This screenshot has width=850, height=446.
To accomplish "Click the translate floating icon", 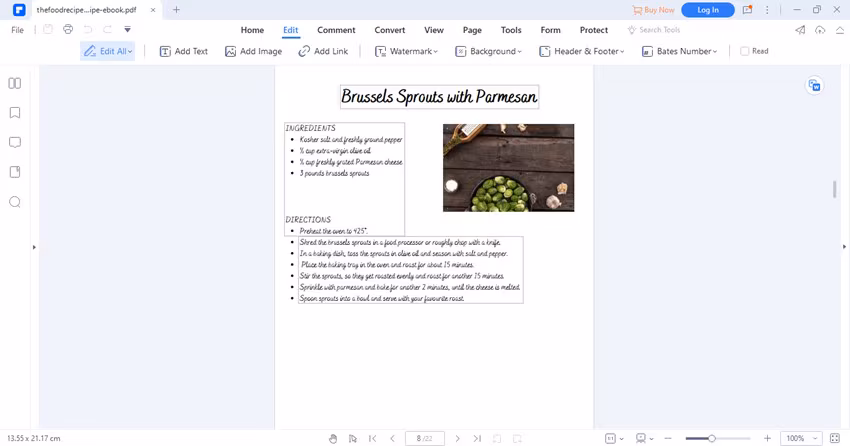I will point(814,85).
